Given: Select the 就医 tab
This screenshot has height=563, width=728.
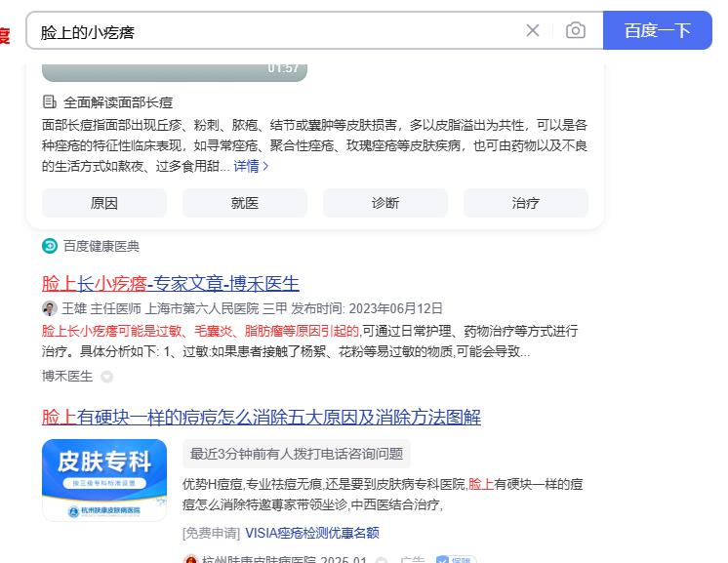Looking at the screenshot, I should tap(245, 203).
